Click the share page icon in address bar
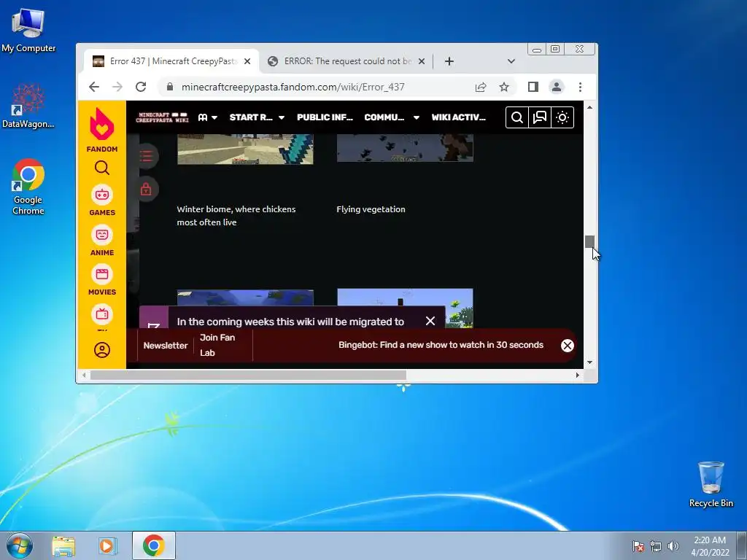The width and height of the screenshot is (747, 560). coord(481,87)
